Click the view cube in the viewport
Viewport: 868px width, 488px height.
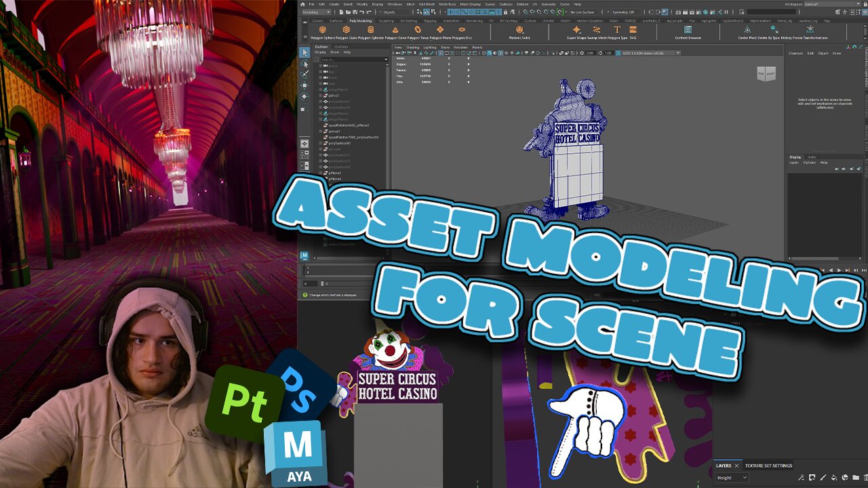tap(766, 73)
